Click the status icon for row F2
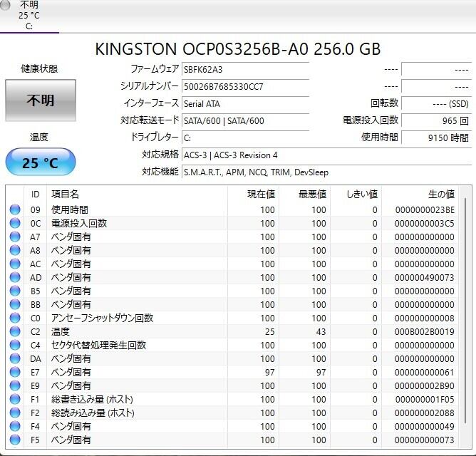 point(15,413)
